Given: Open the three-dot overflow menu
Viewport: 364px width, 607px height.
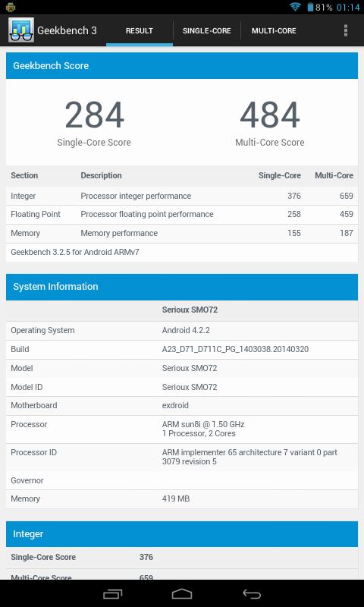Looking at the screenshot, I should click(346, 30).
